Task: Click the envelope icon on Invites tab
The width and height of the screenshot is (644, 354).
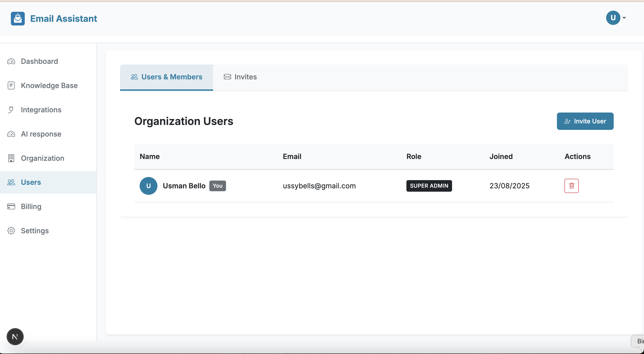Action: pyautogui.click(x=227, y=77)
